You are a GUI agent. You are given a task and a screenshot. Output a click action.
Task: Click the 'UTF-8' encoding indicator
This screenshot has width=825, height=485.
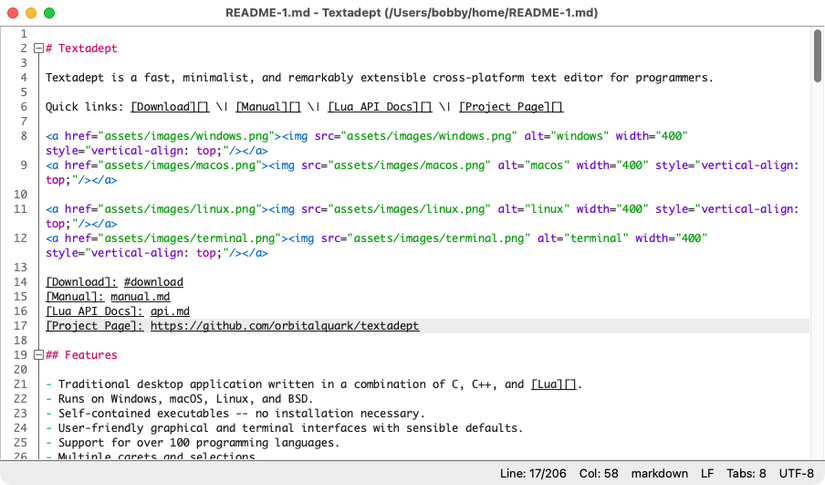796,473
